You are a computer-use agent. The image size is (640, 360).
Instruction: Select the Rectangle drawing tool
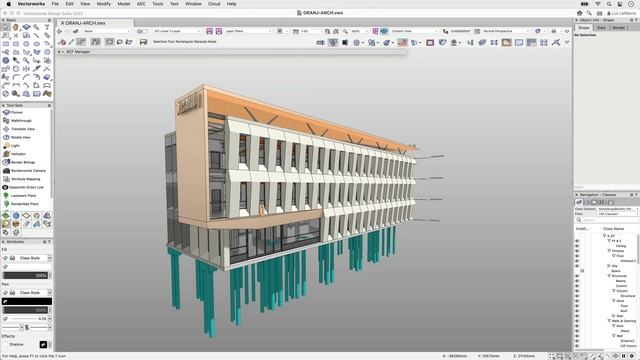coord(5,44)
